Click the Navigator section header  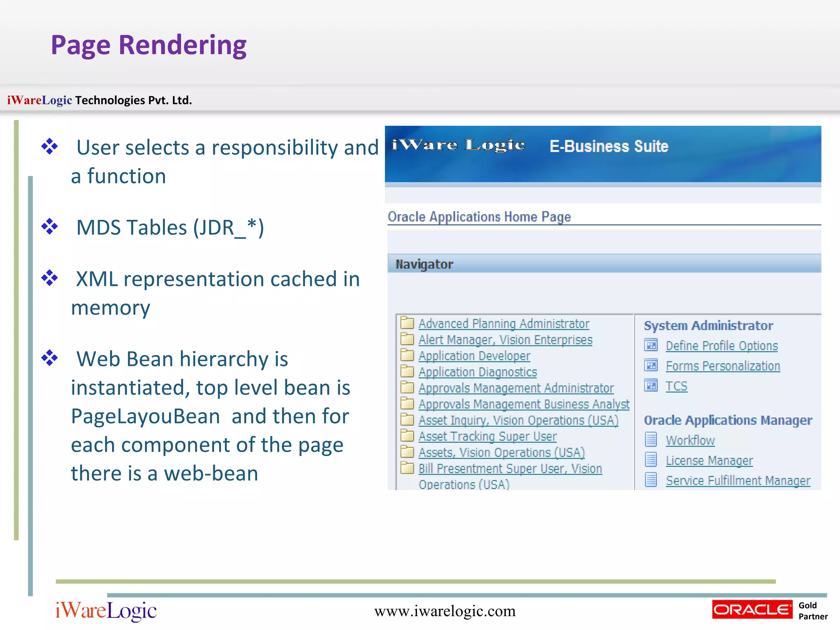point(604,264)
